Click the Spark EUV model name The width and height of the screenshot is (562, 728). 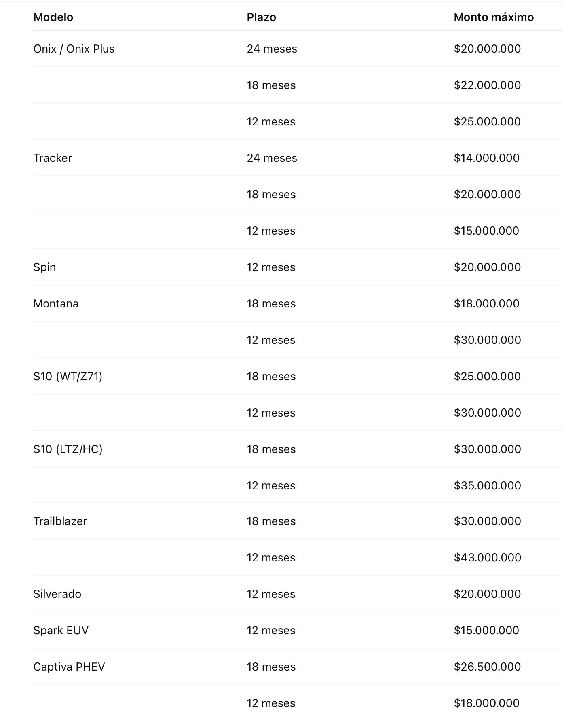61,631
